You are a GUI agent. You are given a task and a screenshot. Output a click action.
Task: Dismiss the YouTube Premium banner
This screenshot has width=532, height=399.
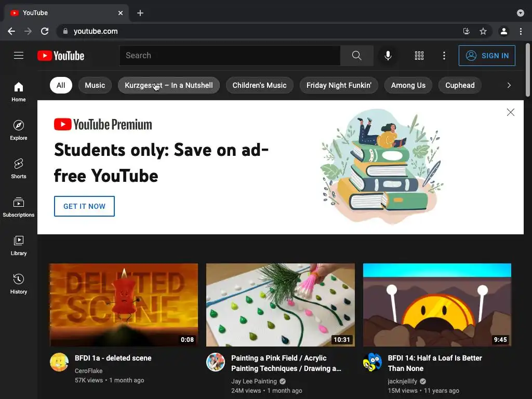click(x=511, y=112)
